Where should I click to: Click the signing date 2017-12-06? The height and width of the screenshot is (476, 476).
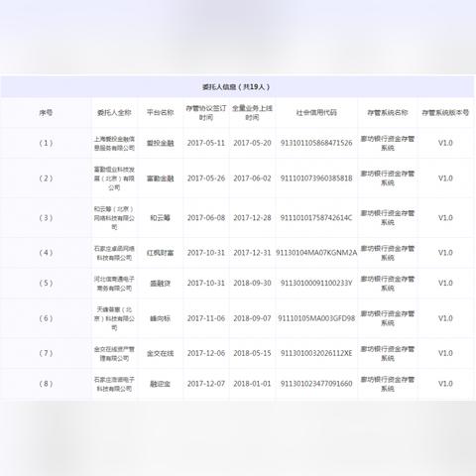tap(206, 353)
